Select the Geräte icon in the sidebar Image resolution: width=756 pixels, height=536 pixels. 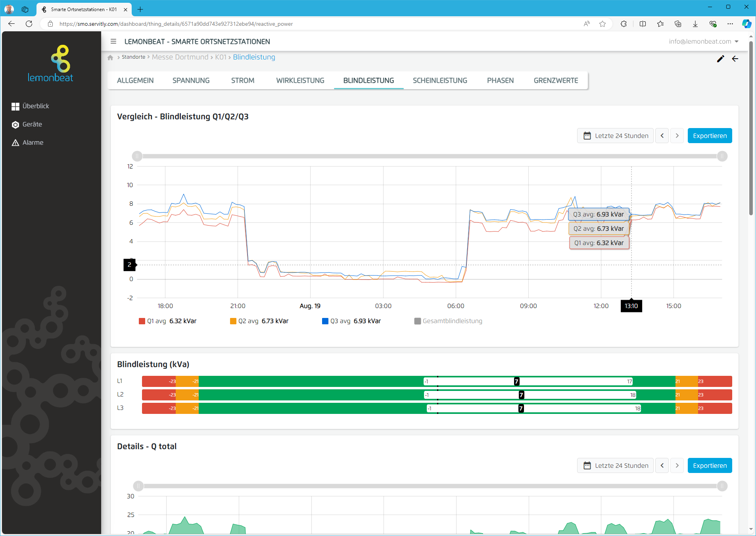(15, 124)
